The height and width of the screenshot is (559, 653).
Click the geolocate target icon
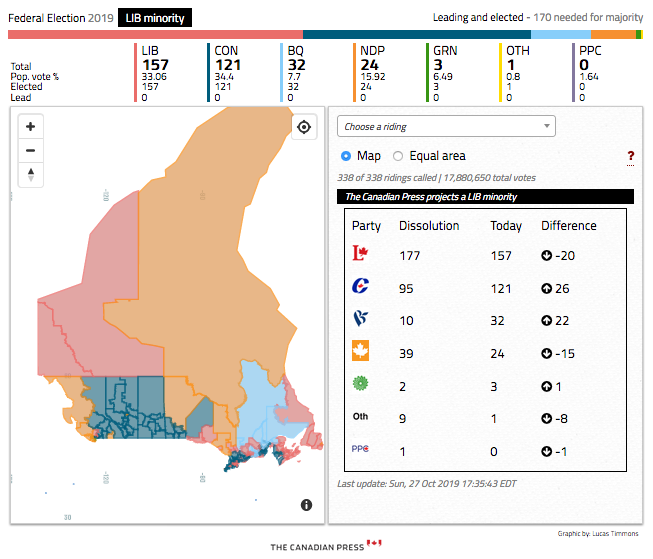point(304,127)
